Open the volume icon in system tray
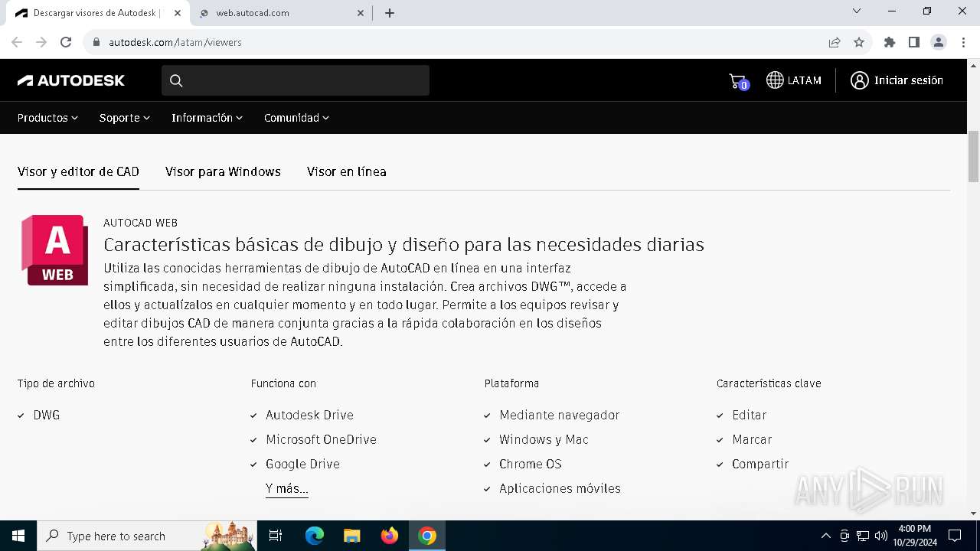980x551 pixels. click(881, 536)
